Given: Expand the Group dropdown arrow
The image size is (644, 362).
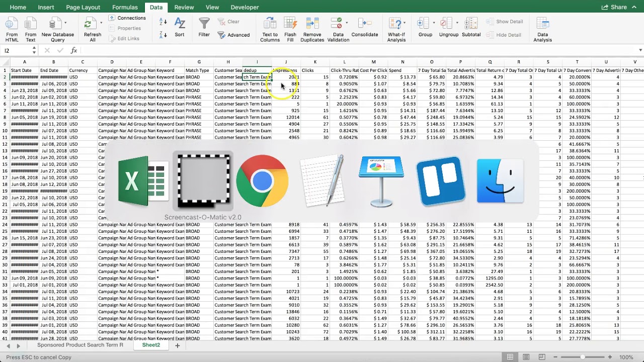Looking at the screenshot, I should coord(434,23).
